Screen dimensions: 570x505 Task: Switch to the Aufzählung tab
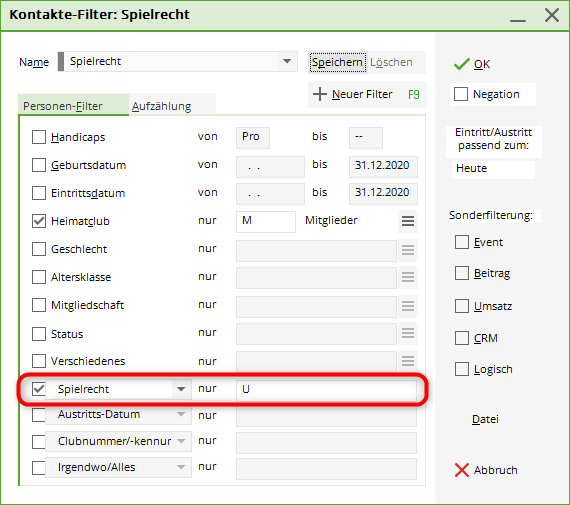161,106
